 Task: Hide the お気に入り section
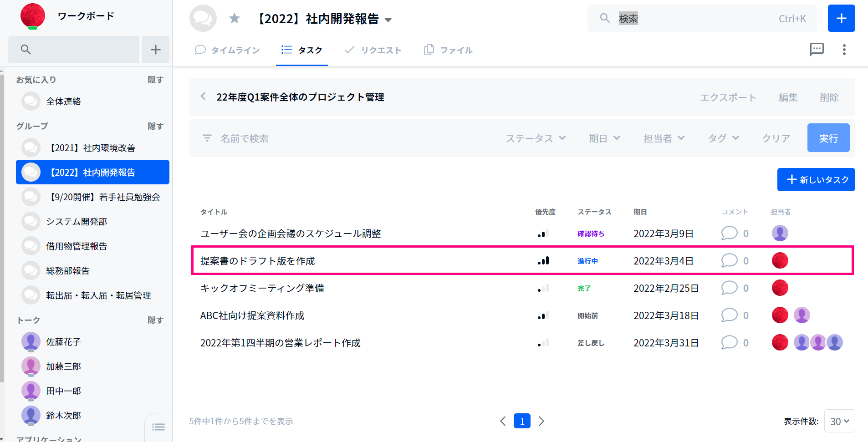click(155, 80)
